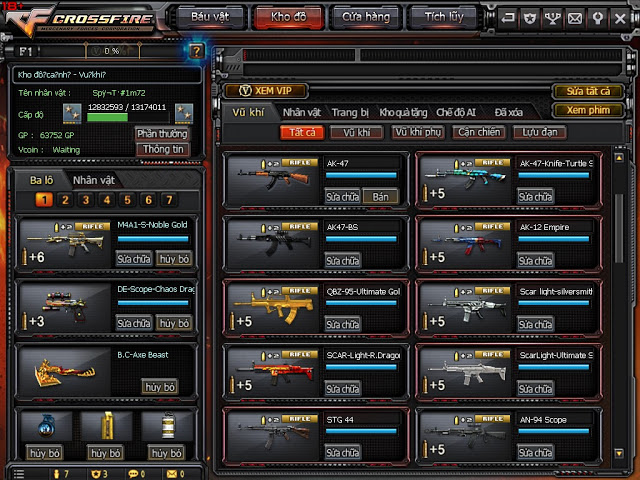640x480 pixels.
Task: Click Sửa chữa on STG 44
Action: click(342, 452)
